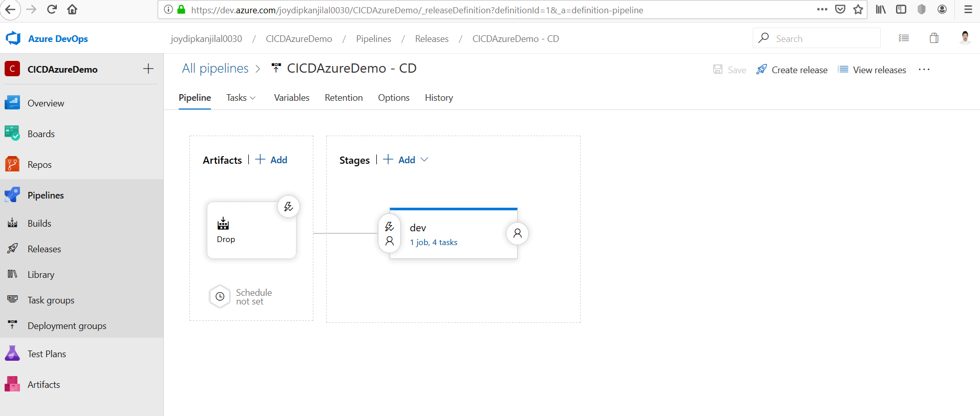Screen dimensions: 980x416
Task: Click the plus icon next to CICDAzureDemo project
Action: (148, 69)
